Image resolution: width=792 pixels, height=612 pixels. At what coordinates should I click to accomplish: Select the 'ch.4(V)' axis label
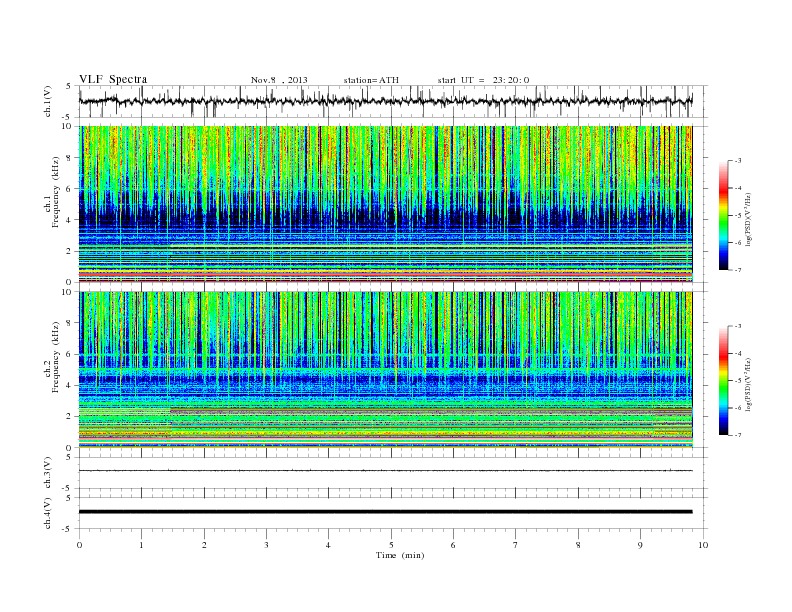(x=48, y=513)
